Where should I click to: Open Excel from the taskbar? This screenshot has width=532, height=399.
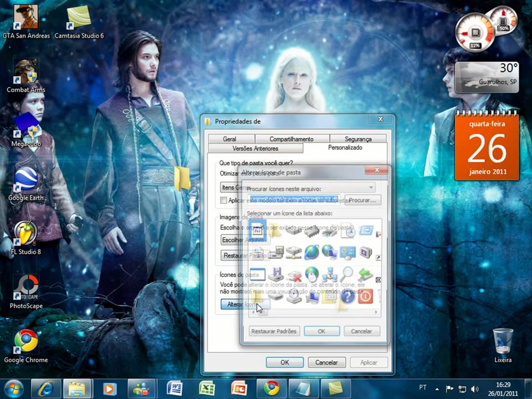tap(207, 388)
